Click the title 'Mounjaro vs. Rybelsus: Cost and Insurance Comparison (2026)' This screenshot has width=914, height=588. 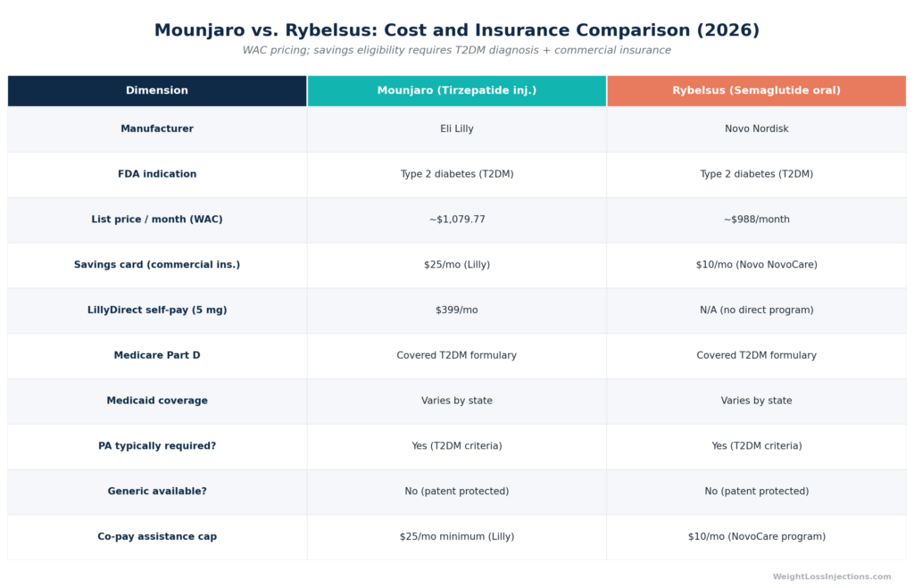coord(456,30)
